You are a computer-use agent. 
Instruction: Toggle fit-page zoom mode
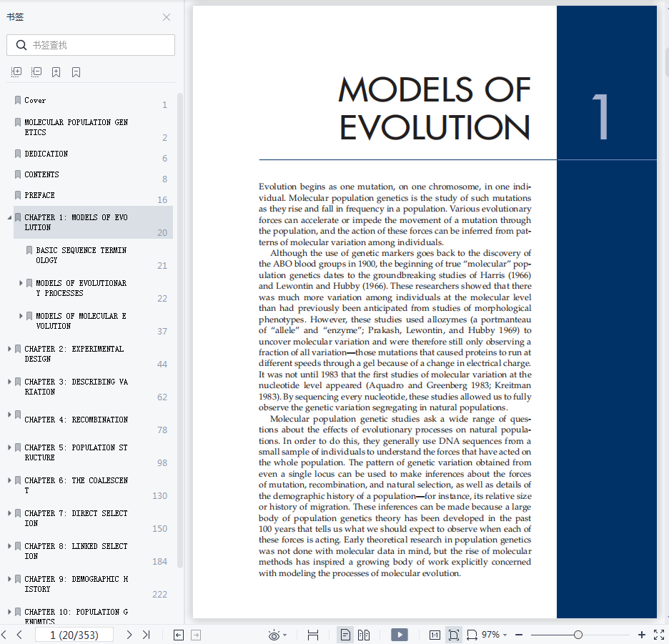coord(454,635)
